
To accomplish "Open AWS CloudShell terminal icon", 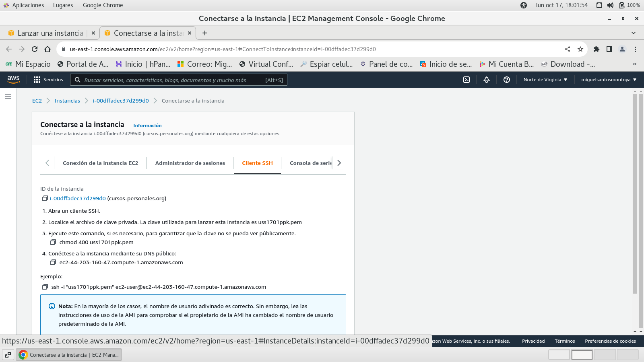I will click(x=466, y=80).
